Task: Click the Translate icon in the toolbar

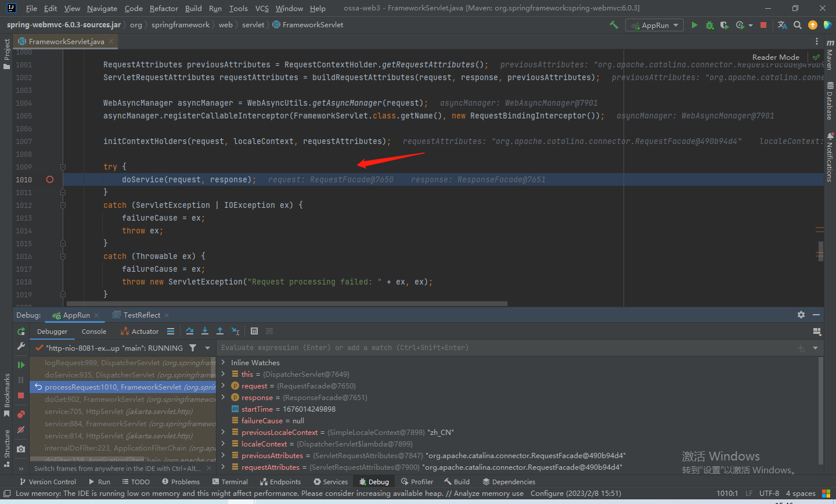Action: (x=782, y=25)
